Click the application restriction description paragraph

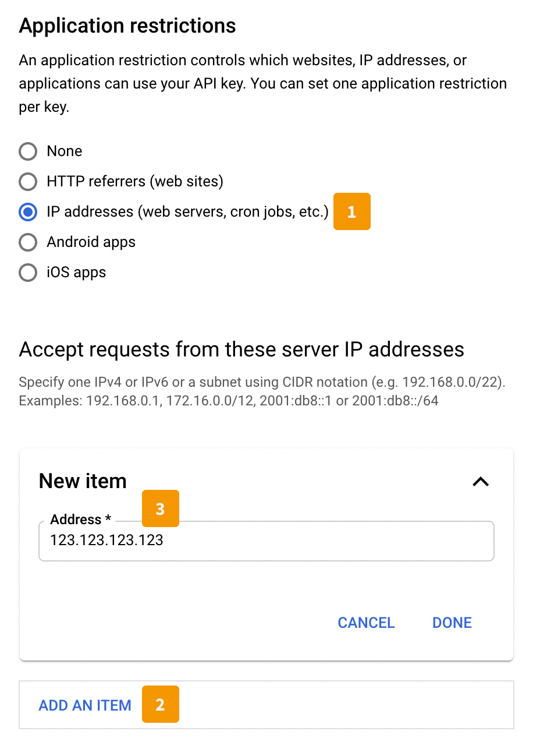coord(263,83)
